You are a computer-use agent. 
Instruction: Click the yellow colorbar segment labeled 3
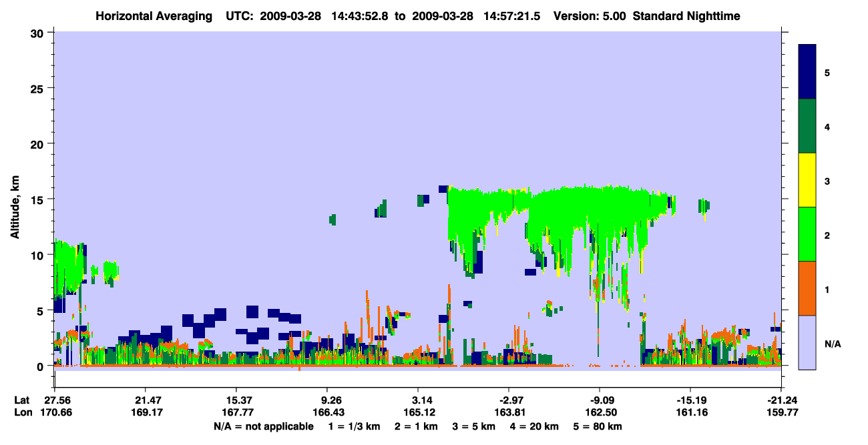click(x=807, y=180)
